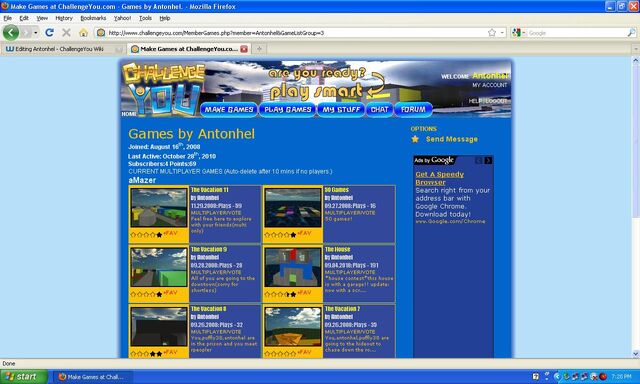Open The Vacation 9 thumbnail

(x=159, y=267)
